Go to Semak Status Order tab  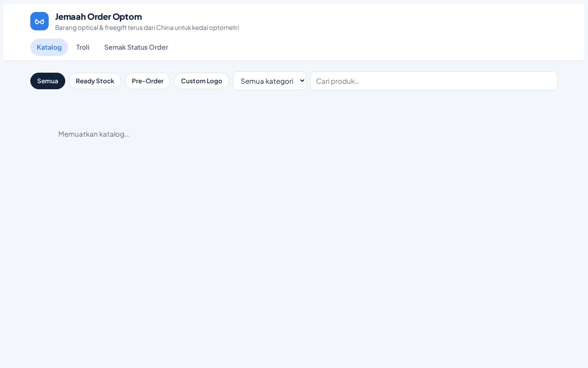(x=136, y=47)
